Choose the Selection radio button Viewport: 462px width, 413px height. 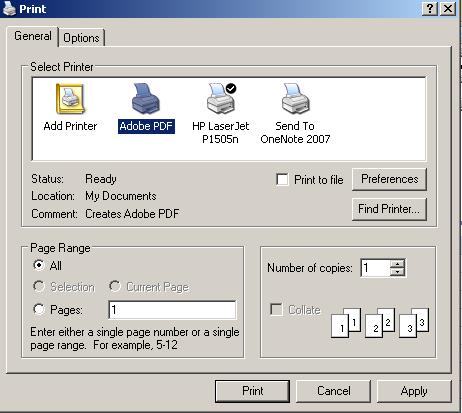39,286
